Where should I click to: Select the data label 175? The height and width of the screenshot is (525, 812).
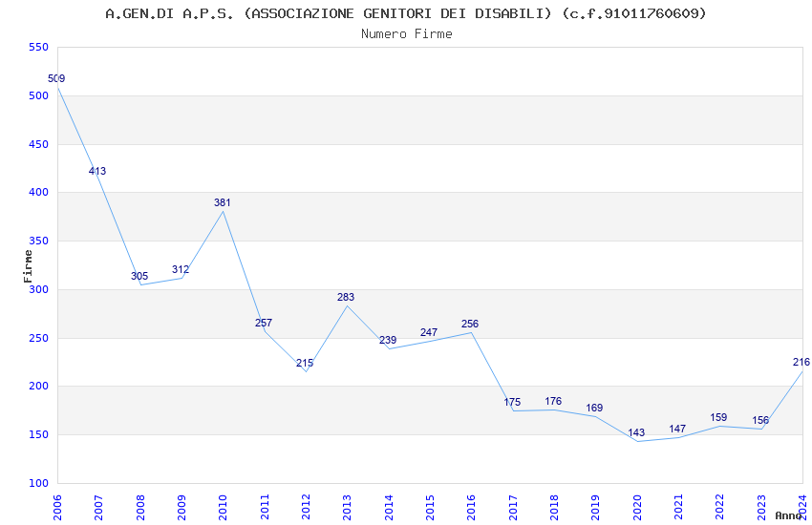click(x=512, y=402)
